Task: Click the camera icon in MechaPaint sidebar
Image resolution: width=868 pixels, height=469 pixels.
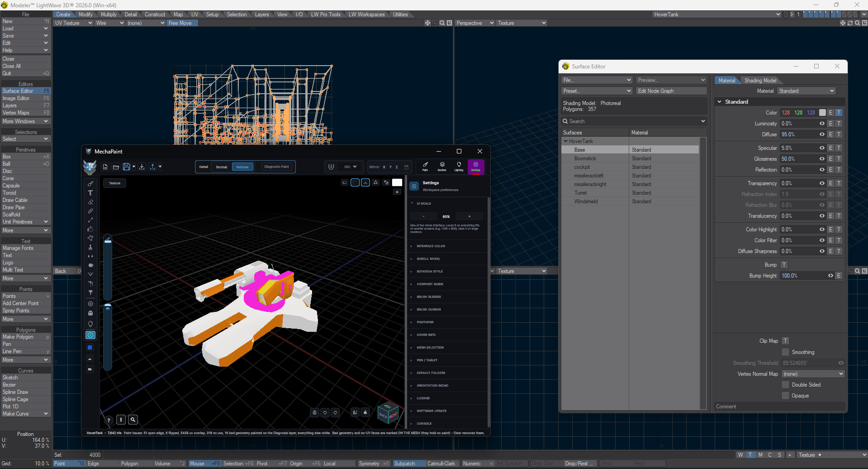Action: coord(90,369)
